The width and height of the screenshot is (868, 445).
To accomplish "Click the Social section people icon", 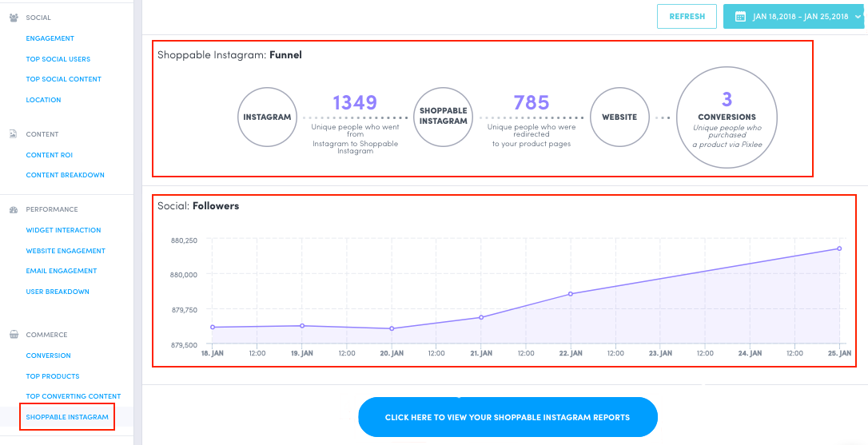I will [14, 18].
